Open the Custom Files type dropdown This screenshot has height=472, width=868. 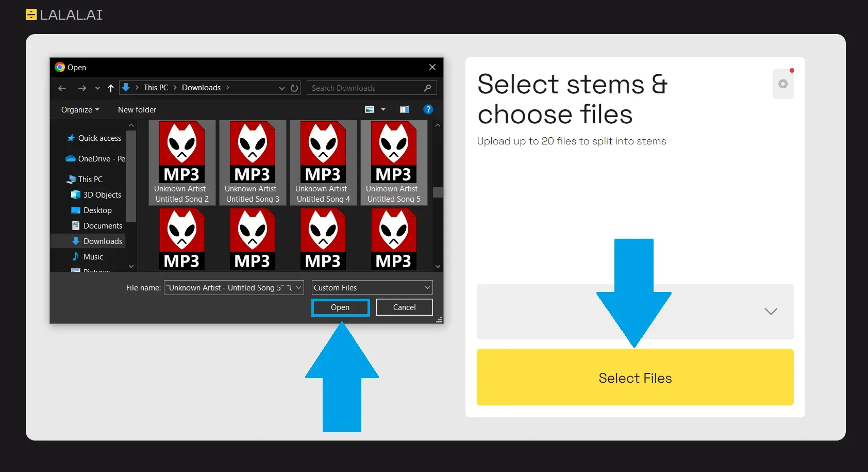(x=372, y=288)
